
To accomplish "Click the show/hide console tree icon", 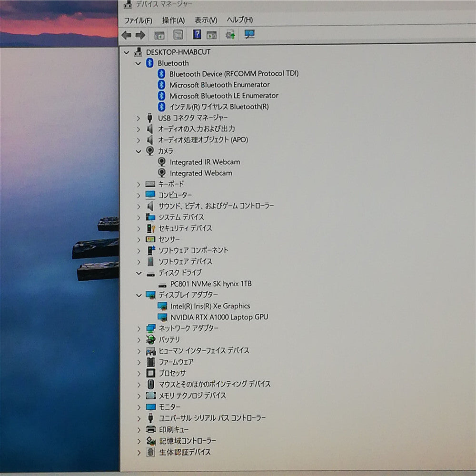I will (x=159, y=35).
